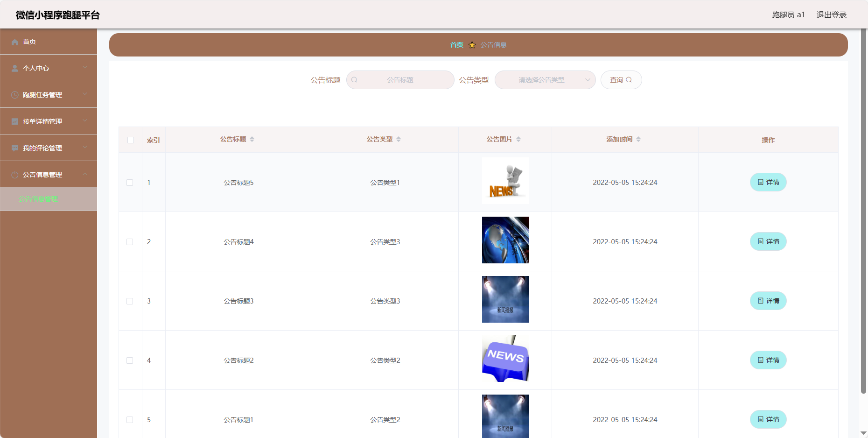Open 详情 for 公告标题5
868x438 pixels.
(x=768, y=182)
